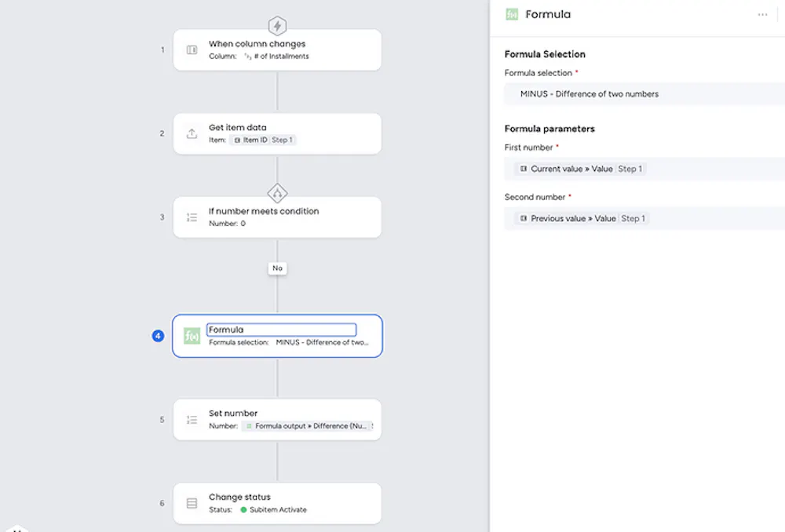
Task: Click the Formula step name text box
Action: coord(281,330)
